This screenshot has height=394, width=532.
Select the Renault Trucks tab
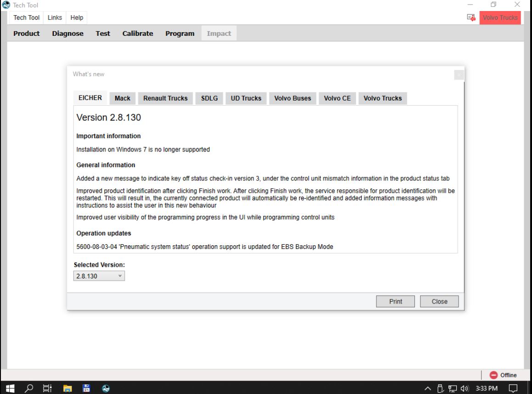[x=165, y=98]
